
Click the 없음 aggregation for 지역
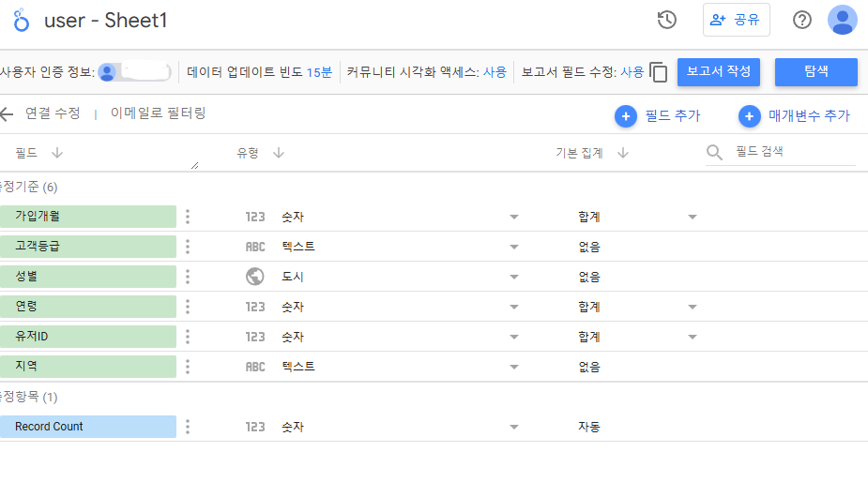pyautogui.click(x=589, y=367)
